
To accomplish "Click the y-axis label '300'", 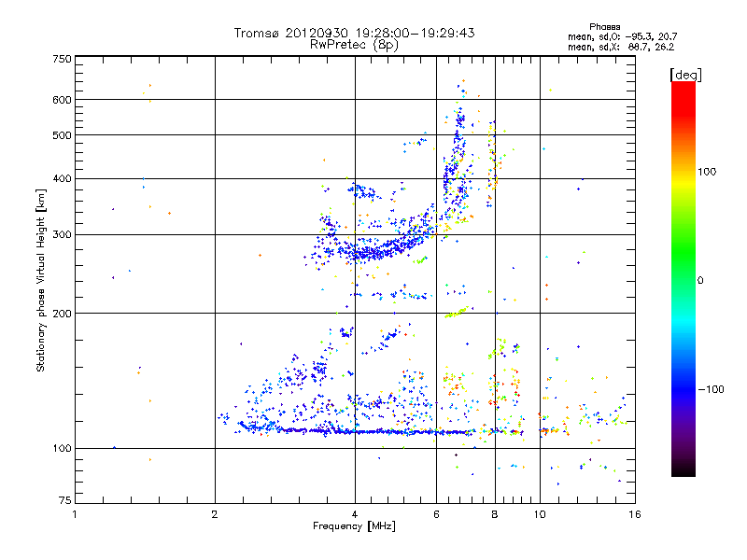I will [62, 235].
